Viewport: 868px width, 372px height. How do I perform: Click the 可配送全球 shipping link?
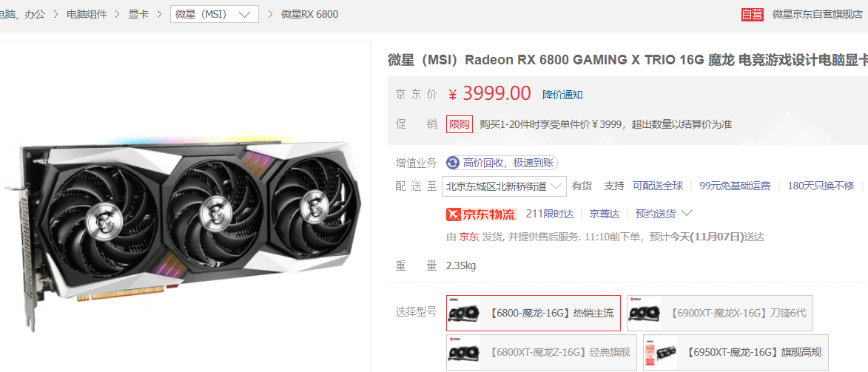click(658, 186)
